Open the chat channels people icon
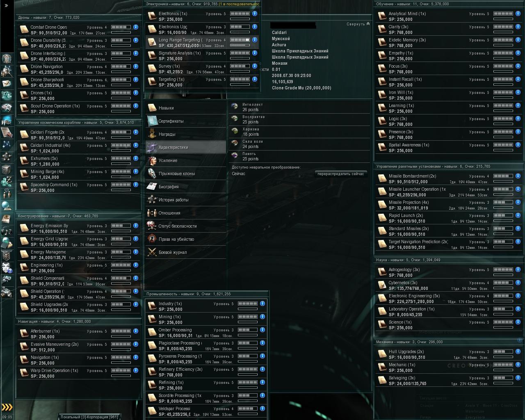 coord(7,193)
